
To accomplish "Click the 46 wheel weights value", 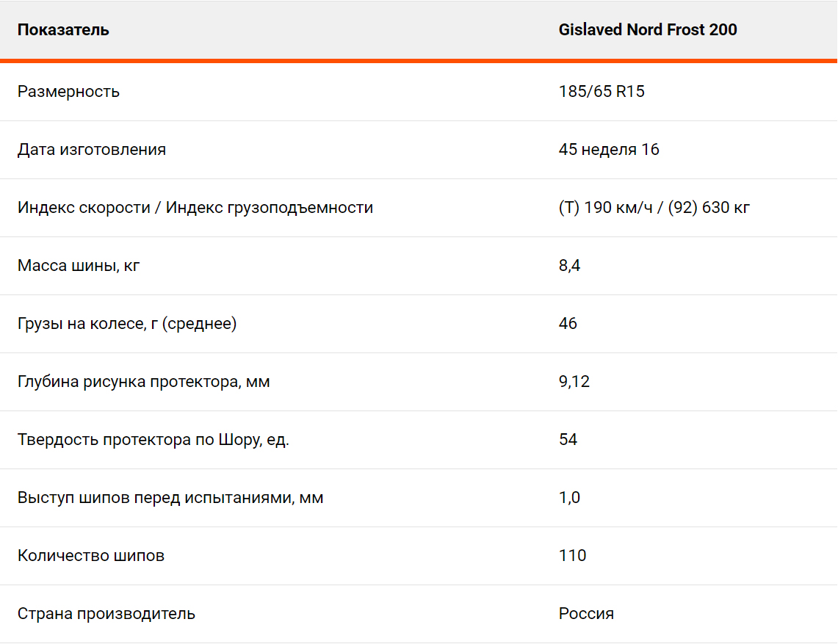I will pos(568,323).
